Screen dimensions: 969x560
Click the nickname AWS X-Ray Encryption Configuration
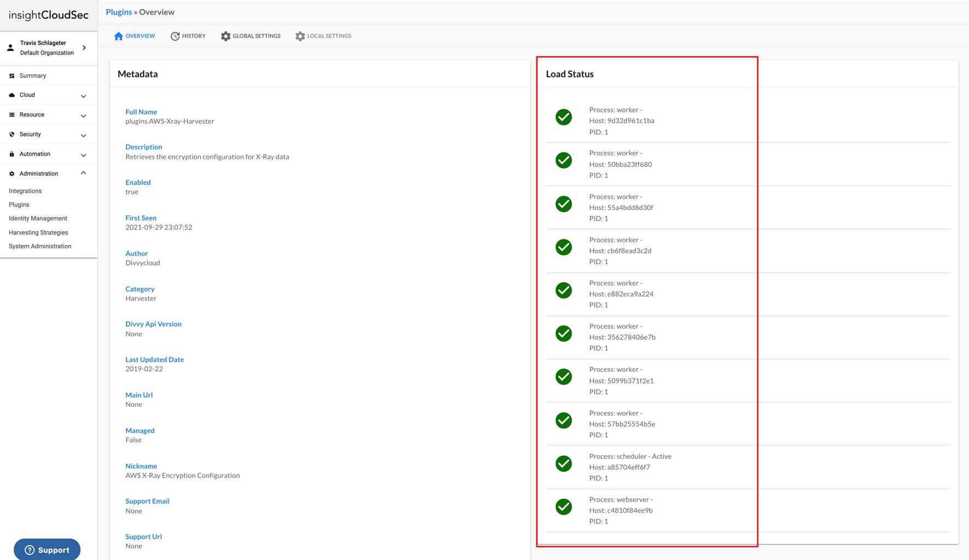[x=183, y=476]
